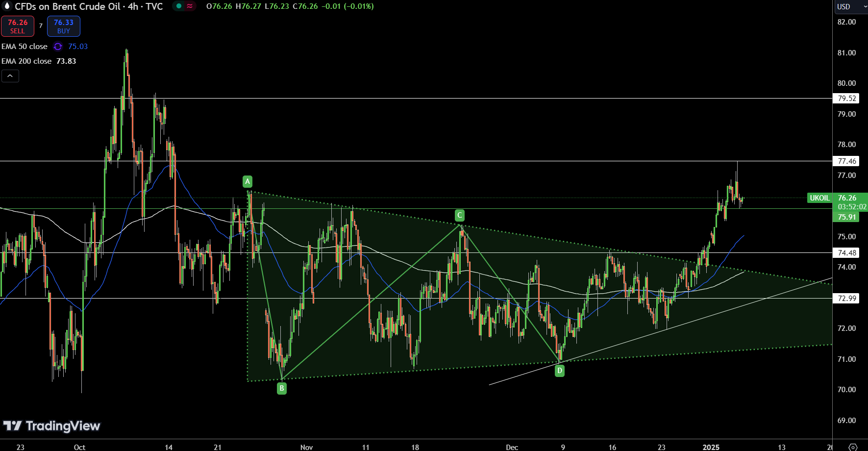The width and height of the screenshot is (868, 451).
Task: Select the 77.46 horizontal line price label
Action: tap(846, 161)
